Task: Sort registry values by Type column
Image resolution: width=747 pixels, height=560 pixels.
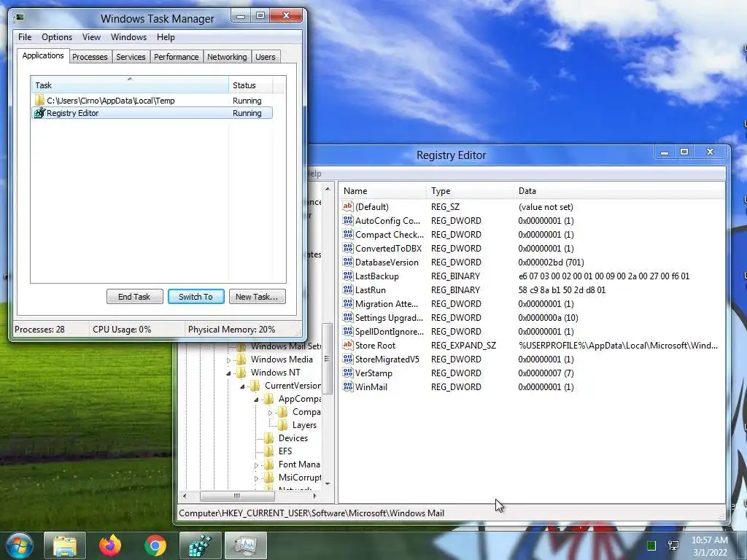Action: [471, 190]
